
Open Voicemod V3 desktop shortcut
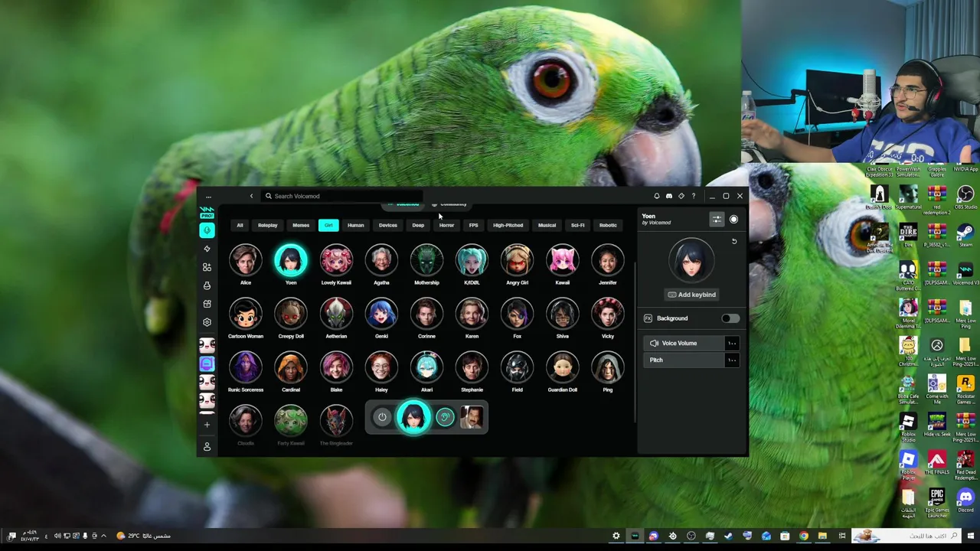[965, 273]
